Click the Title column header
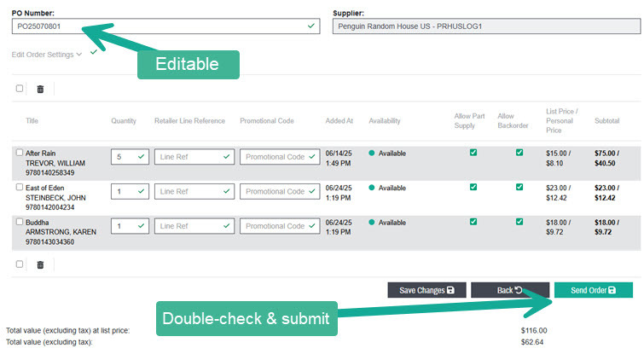Image resolution: width=644 pixels, height=354 pixels. click(x=32, y=121)
